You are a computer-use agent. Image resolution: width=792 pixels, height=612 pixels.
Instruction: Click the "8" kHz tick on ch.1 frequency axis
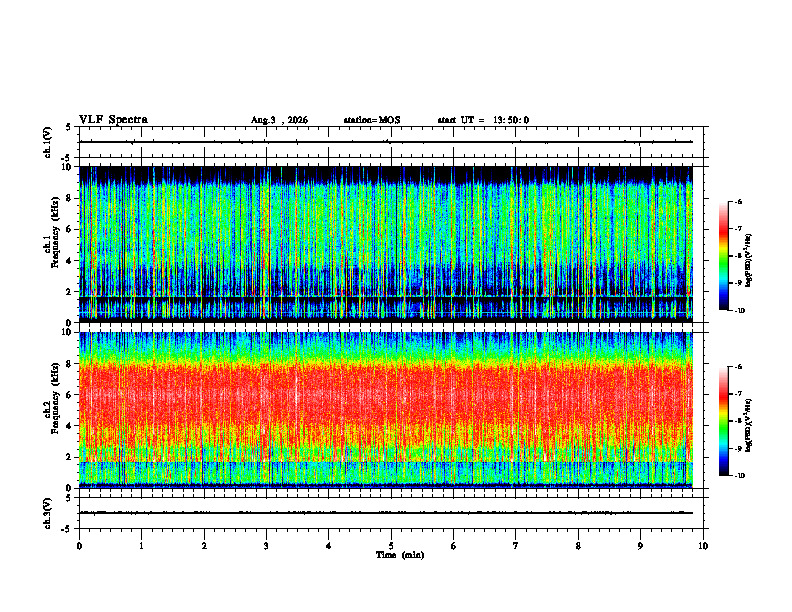pyautogui.click(x=69, y=198)
